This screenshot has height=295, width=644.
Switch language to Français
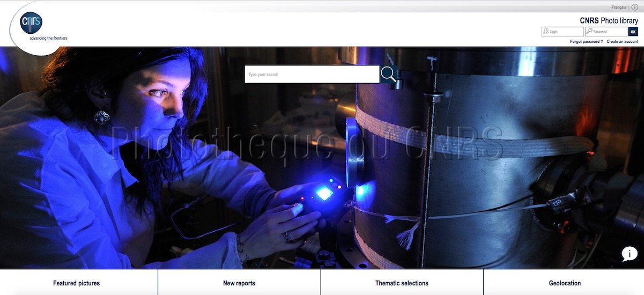pos(618,7)
